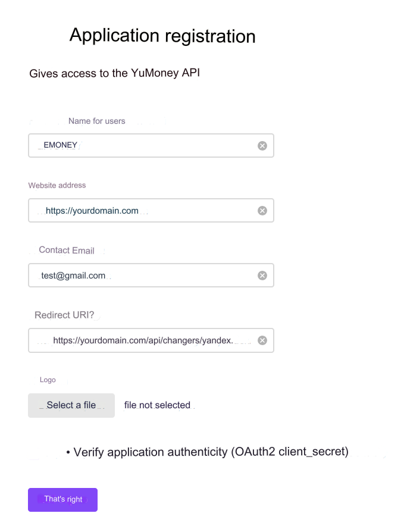
Task: Click the OAuth2 client_secret text
Action: click(x=290, y=452)
